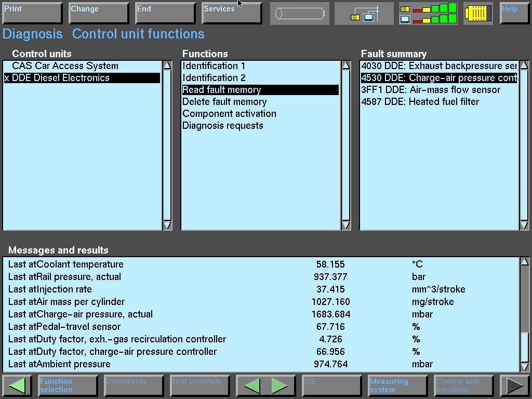Click the yellow diagnostic head icon
Viewport: 532px width, 399px height.
point(478,14)
